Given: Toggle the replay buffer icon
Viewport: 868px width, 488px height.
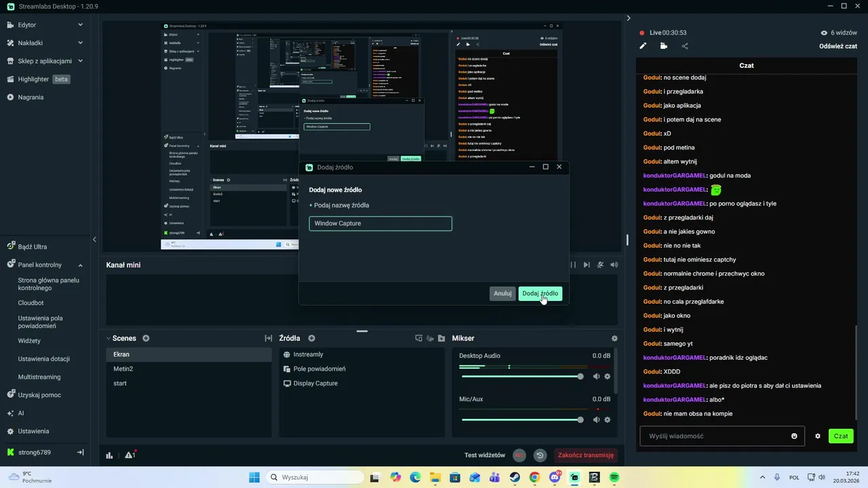Looking at the screenshot, I should (540, 455).
